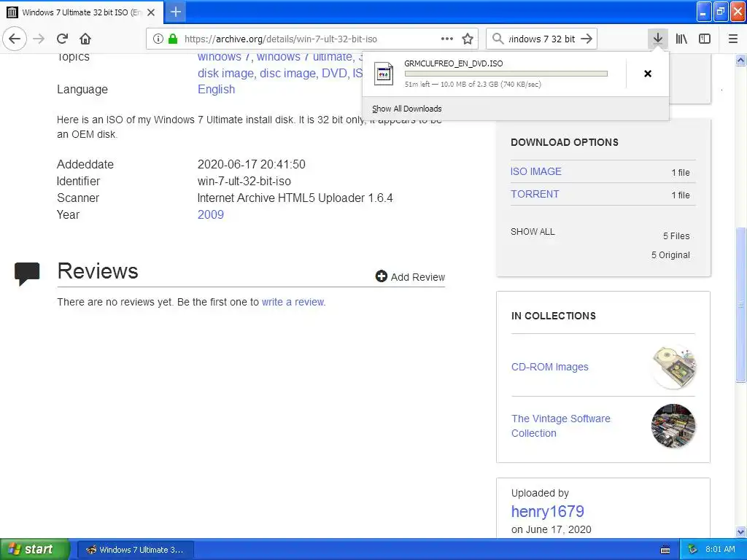Click the download progress bar

pyautogui.click(x=506, y=74)
